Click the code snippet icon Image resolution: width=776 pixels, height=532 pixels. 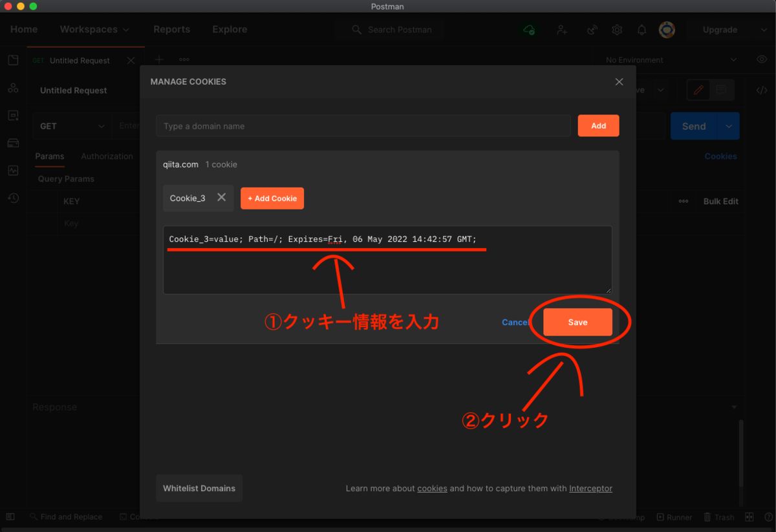[762, 90]
